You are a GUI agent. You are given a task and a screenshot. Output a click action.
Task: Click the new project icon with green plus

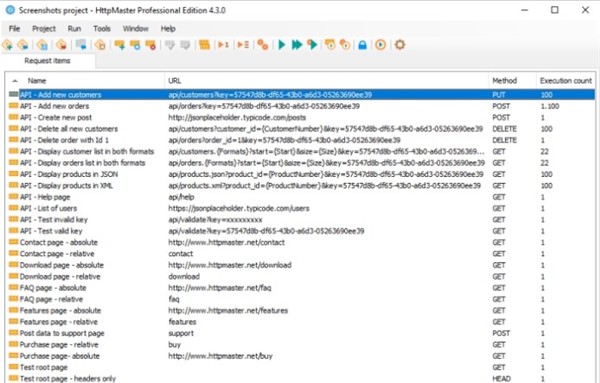click(x=8, y=45)
